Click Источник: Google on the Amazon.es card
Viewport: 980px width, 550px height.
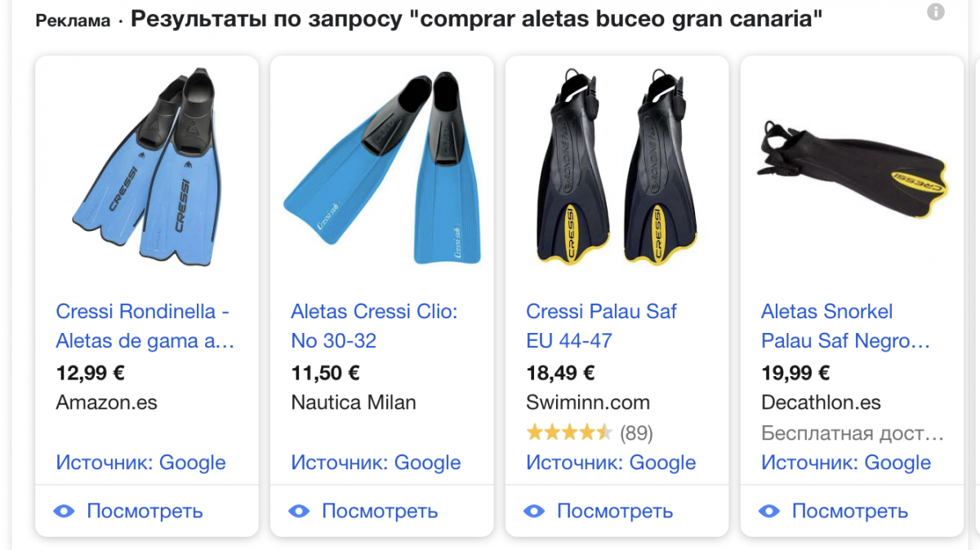pyautogui.click(x=140, y=463)
